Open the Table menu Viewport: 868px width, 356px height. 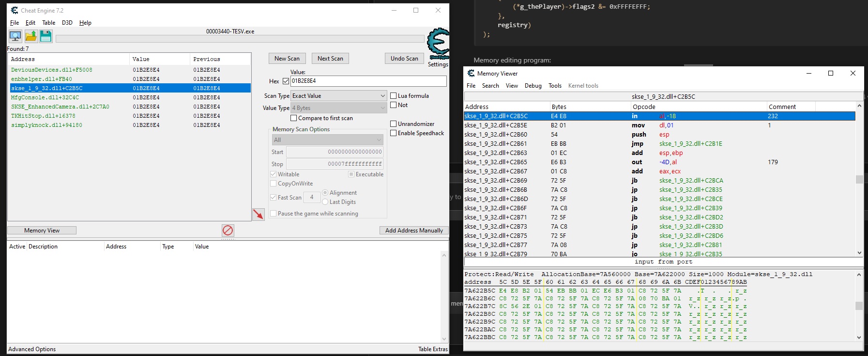click(48, 23)
